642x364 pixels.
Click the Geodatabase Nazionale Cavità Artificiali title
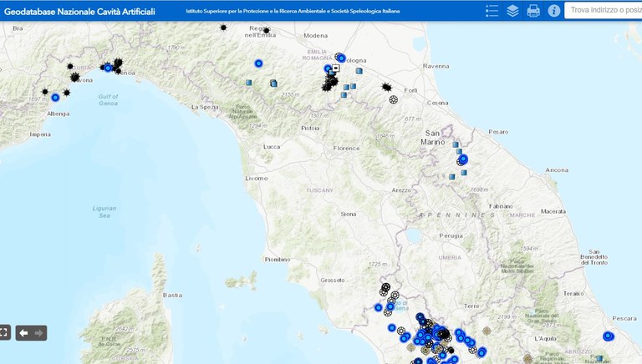pos(79,10)
